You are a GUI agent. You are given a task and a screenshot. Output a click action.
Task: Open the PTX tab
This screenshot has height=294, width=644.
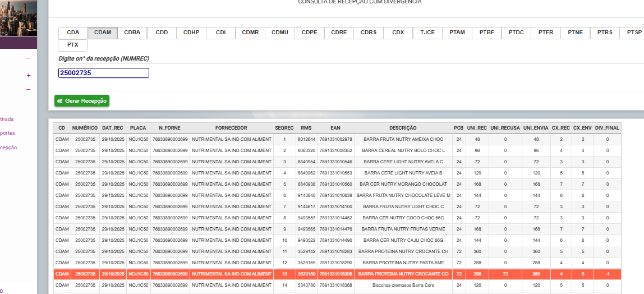click(x=73, y=45)
